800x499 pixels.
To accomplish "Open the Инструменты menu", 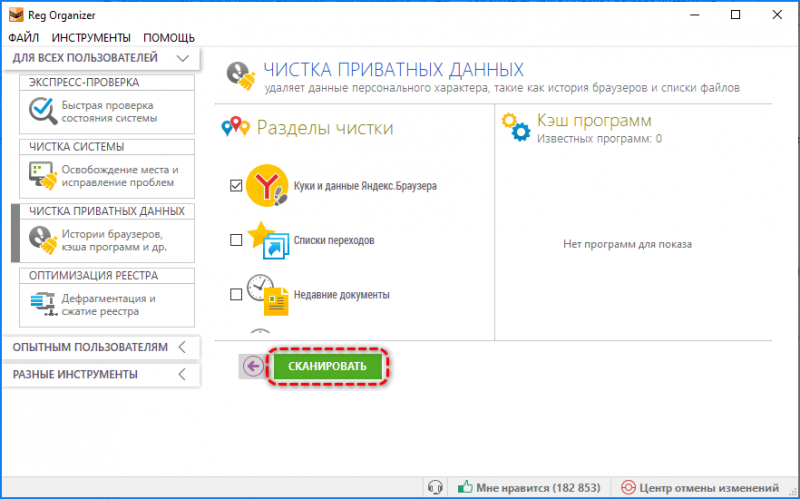I will click(x=91, y=38).
